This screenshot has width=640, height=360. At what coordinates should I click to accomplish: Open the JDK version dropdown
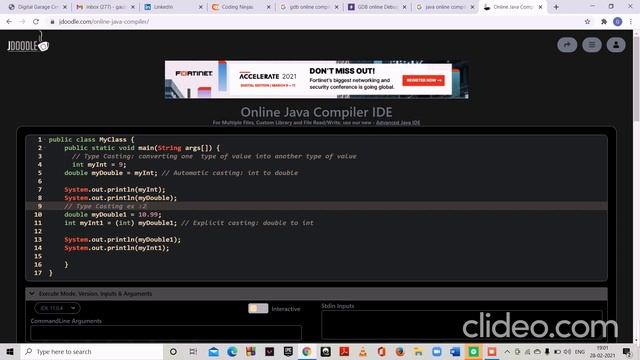[x=57, y=308]
